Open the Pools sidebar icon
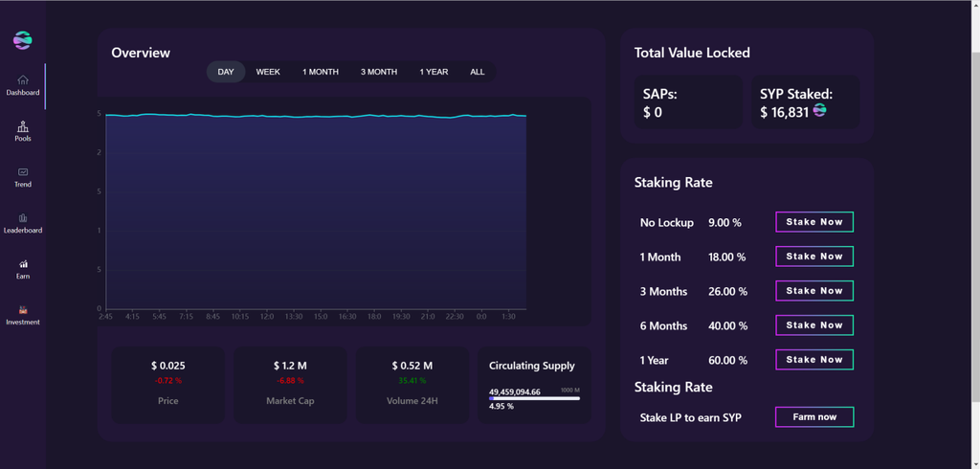The height and width of the screenshot is (469, 980). [x=23, y=125]
